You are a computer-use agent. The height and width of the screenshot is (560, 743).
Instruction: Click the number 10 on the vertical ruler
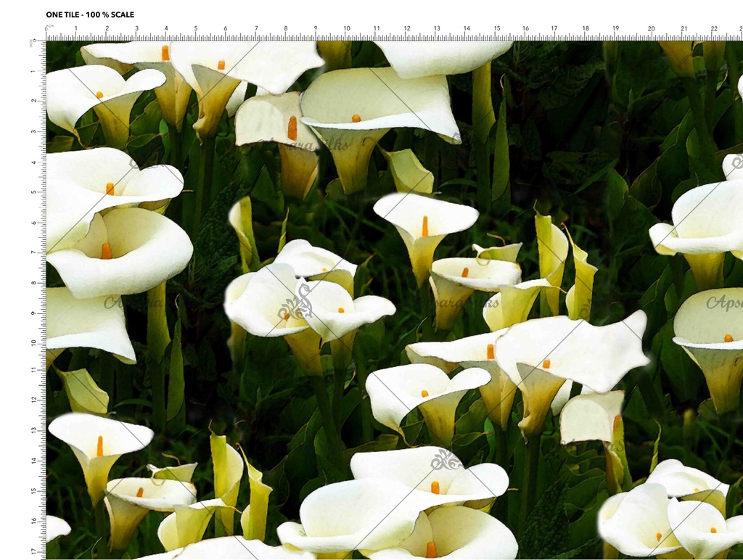pos(33,342)
